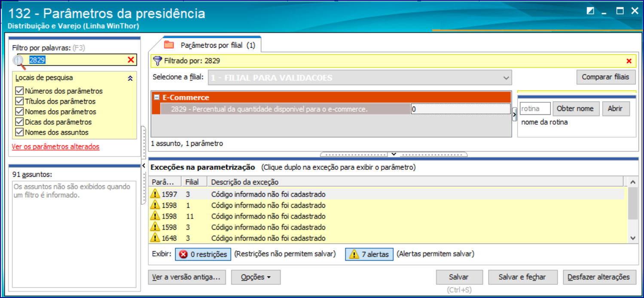The image size is (644, 298).
Task: Click warning icon on row 1597
Action: click(155, 194)
